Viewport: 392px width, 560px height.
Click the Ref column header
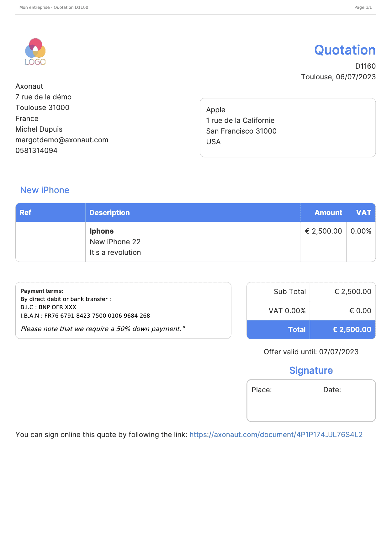(x=25, y=213)
